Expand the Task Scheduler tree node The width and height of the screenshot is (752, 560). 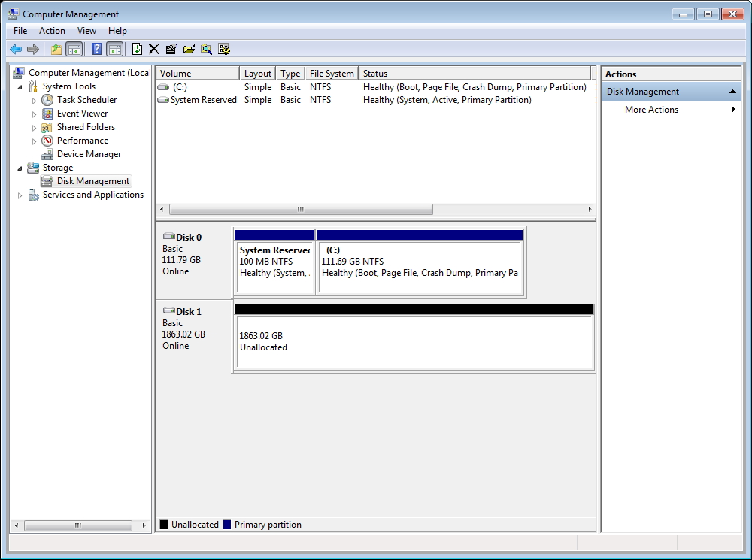tap(34, 100)
